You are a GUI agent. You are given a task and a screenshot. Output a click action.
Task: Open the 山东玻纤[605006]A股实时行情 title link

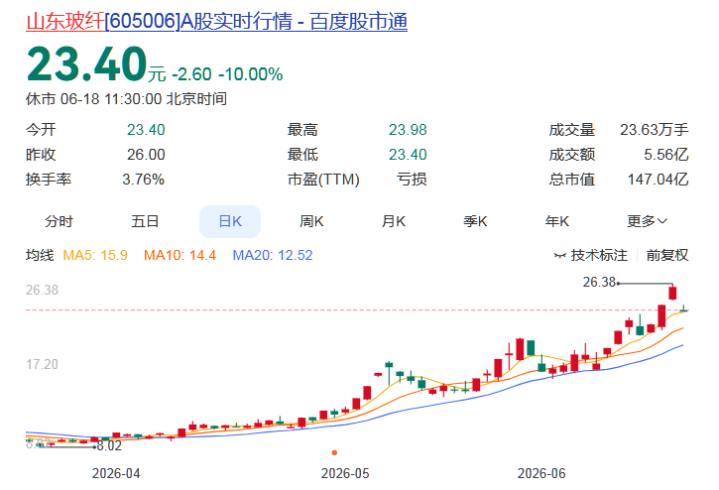[216, 22]
